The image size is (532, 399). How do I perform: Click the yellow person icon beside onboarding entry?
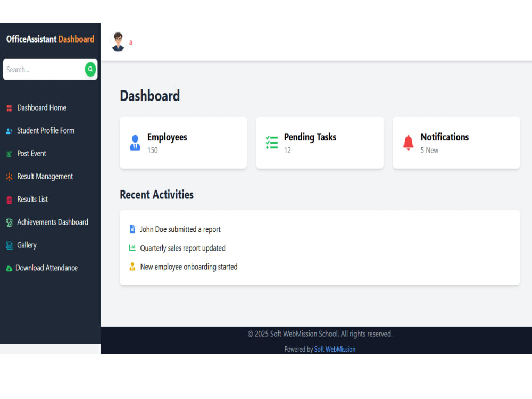click(x=132, y=267)
